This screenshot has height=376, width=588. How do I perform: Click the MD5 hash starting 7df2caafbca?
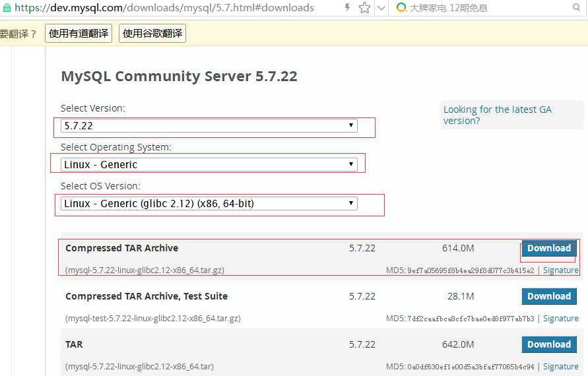pos(471,318)
